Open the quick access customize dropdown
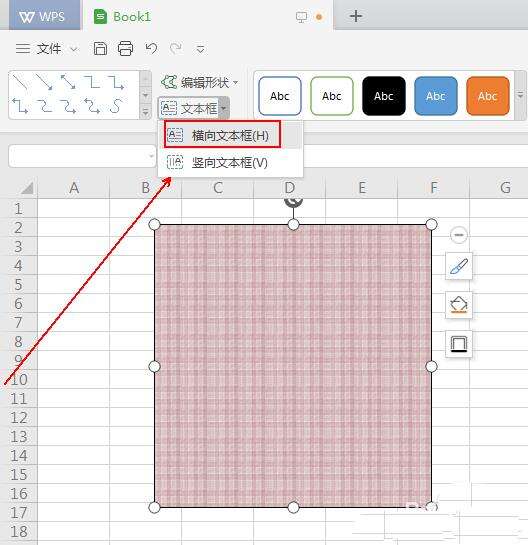528x545 pixels. (200, 49)
